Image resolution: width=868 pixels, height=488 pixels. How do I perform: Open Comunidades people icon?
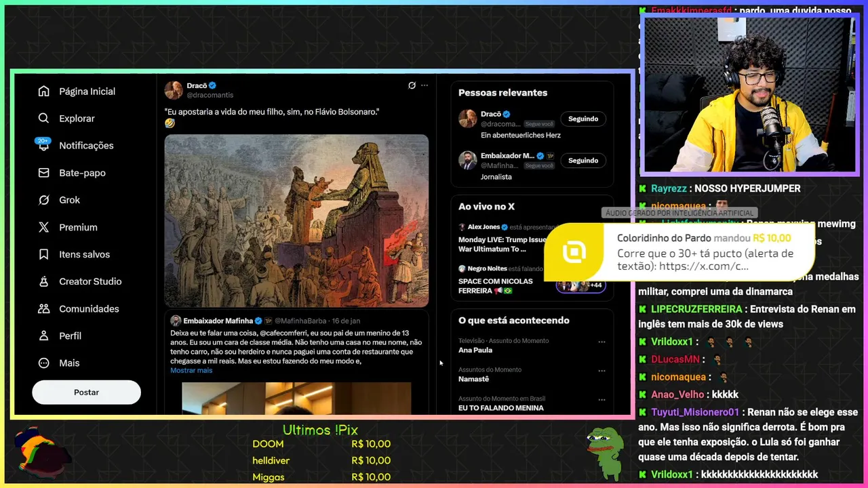click(x=44, y=308)
